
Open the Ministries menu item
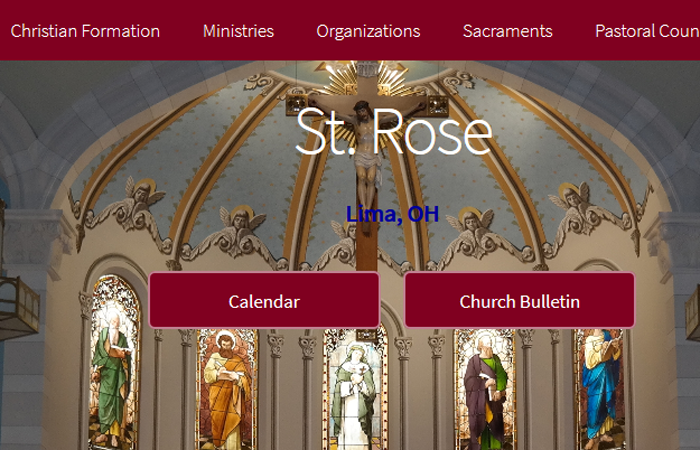point(238,31)
